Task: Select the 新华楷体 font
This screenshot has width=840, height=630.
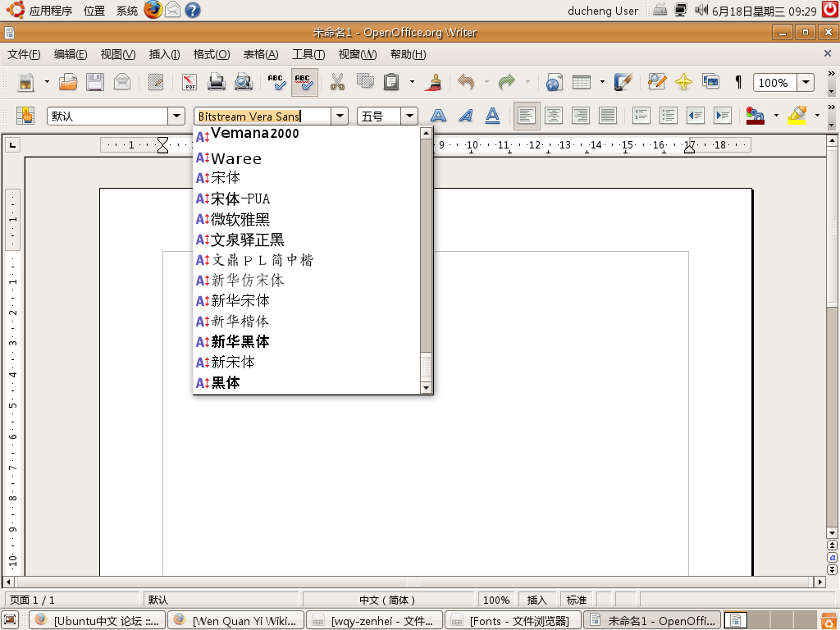Action: tap(307, 321)
